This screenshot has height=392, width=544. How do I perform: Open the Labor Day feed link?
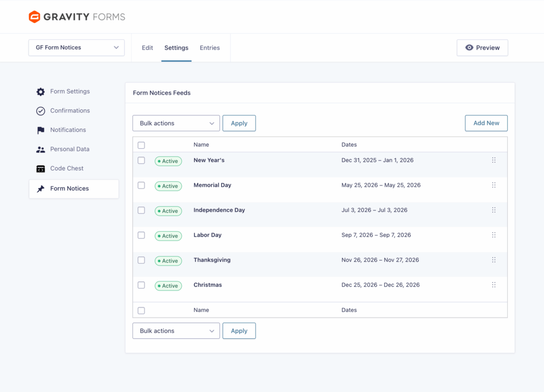tap(207, 235)
